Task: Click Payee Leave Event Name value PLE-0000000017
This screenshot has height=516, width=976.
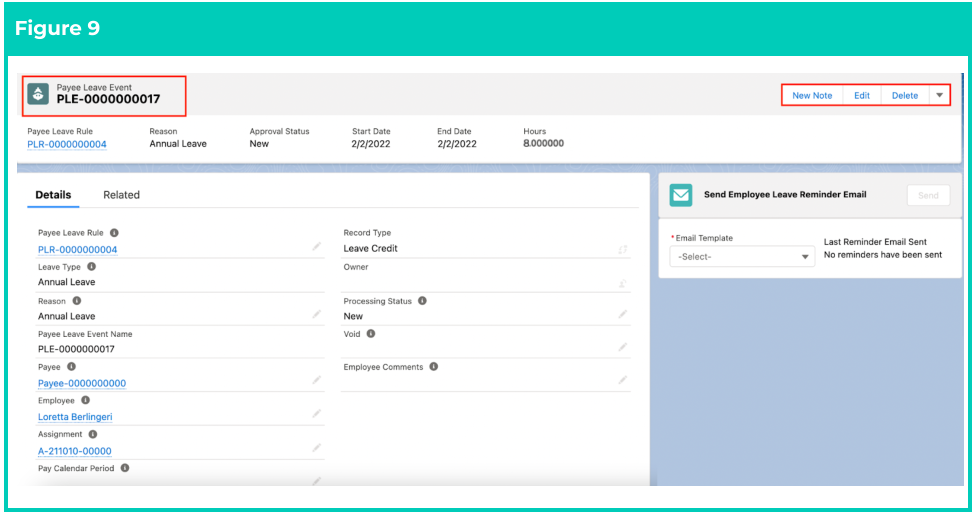Action: (x=76, y=349)
